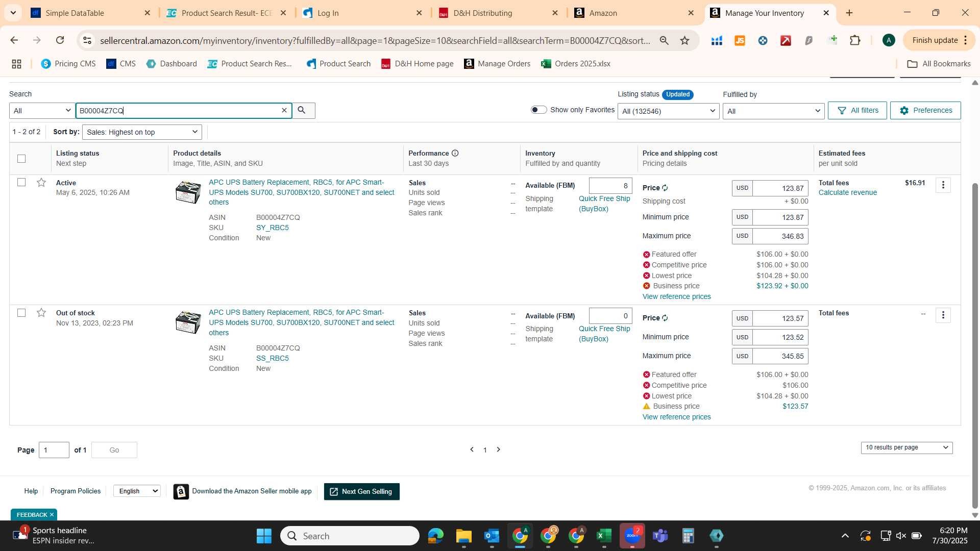This screenshot has width=980, height=551.
Task: Expand the search field type dropdown All
Action: point(42,111)
